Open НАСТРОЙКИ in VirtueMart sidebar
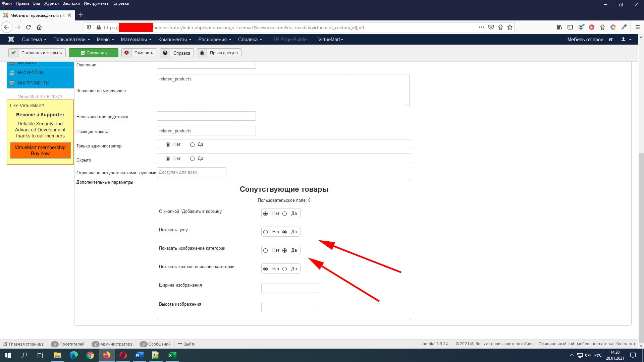This screenshot has width=644, height=362. (40, 73)
